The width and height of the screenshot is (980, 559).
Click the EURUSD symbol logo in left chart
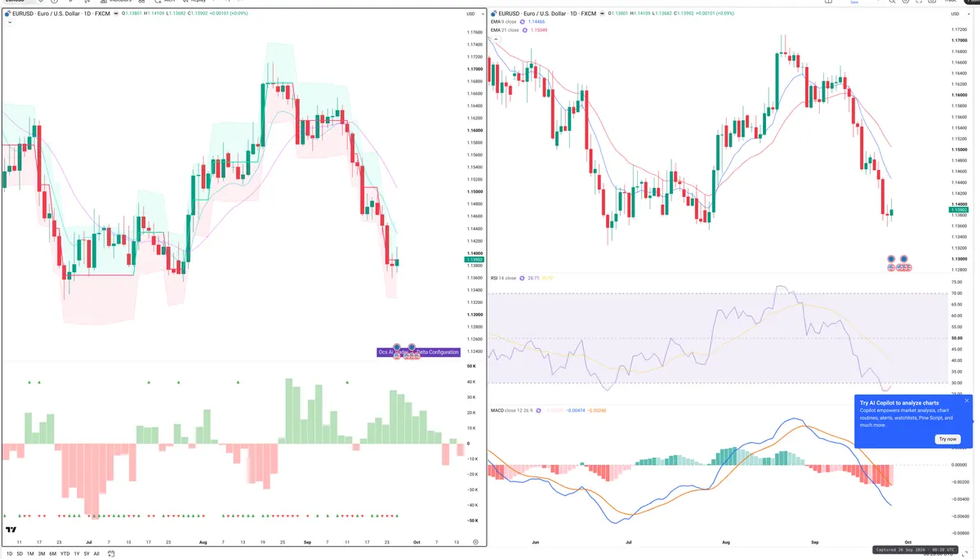(7, 13)
